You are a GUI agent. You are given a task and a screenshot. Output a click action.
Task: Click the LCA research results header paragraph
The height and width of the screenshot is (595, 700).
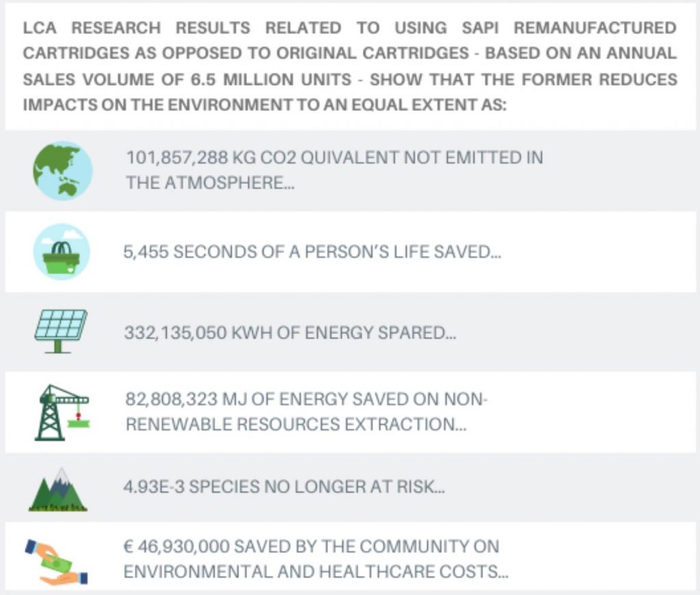click(350, 66)
